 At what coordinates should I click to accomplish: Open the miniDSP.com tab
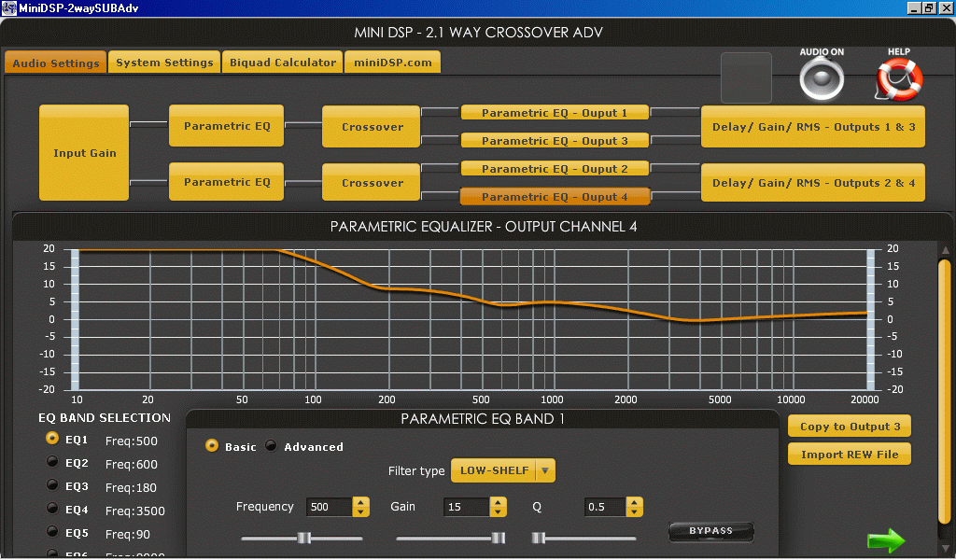click(393, 63)
